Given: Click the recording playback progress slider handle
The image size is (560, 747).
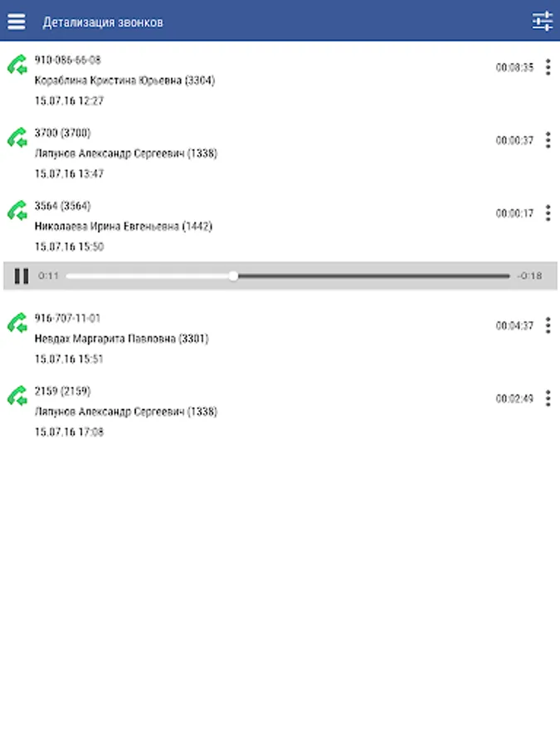Looking at the screenshot, I should [x=233, y=276].
